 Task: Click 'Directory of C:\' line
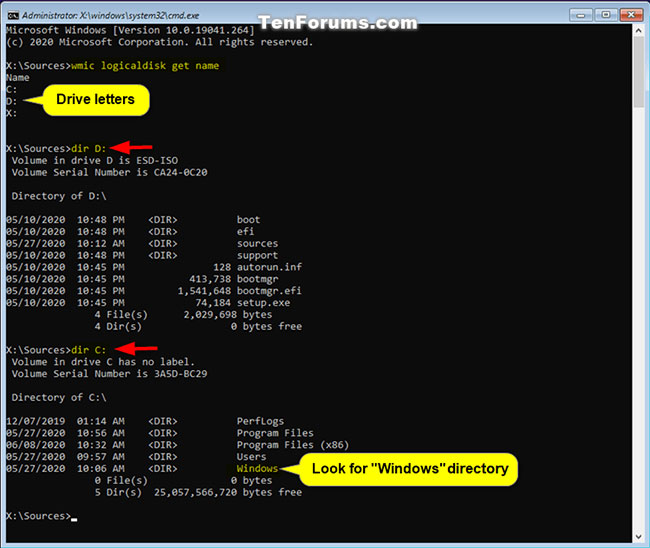click(59, 398)
